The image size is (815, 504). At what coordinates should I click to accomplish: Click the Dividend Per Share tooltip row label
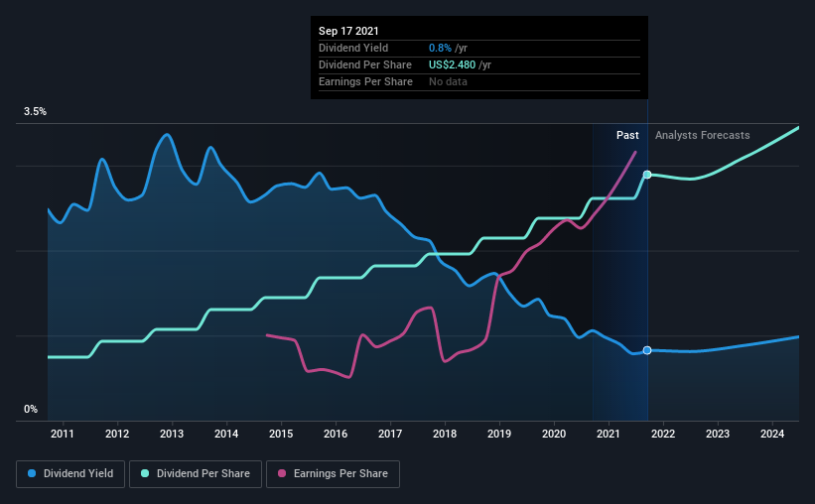coord(365,64)
